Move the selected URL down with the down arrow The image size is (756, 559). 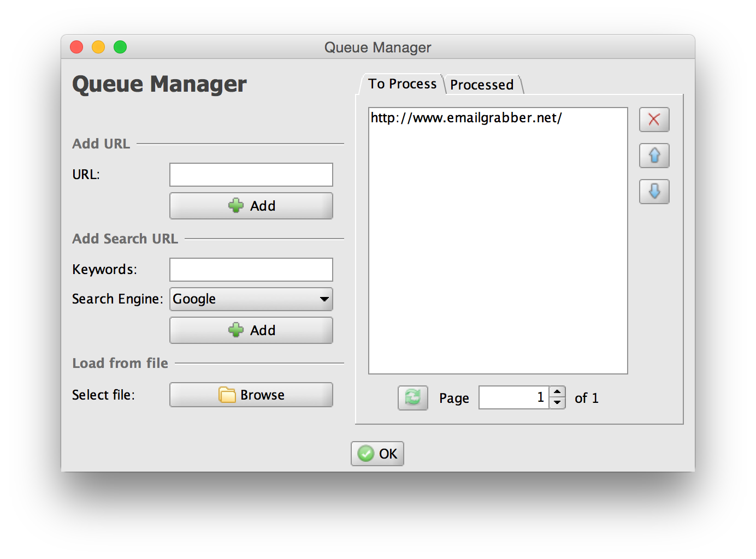point(654,192)
